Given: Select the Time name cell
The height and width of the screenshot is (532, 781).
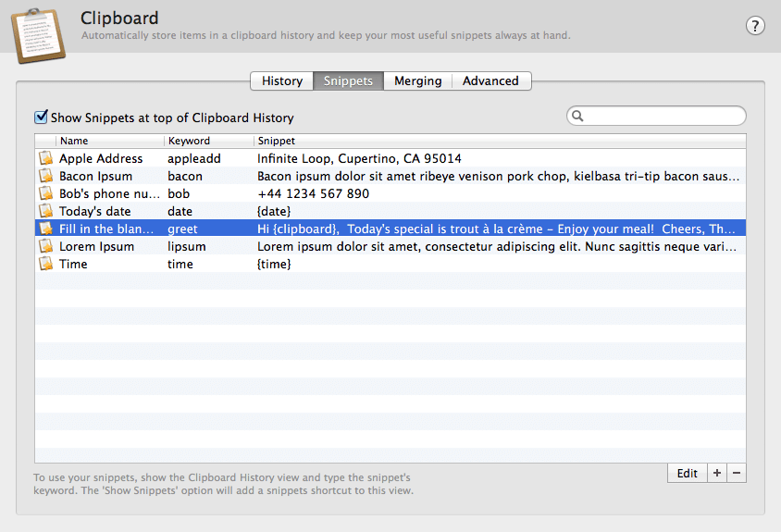Looking at the screenshot, I should tap(73, 264).
